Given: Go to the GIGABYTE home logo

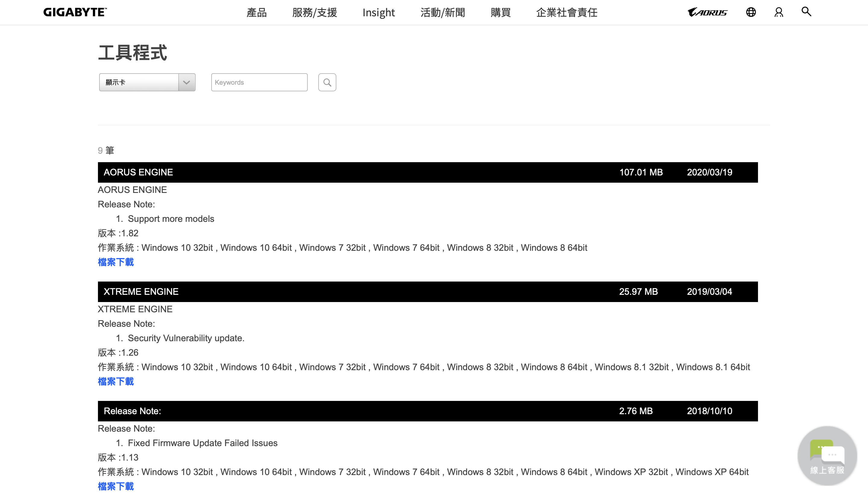Looking at the screenshot, I should tap(75, 12).
